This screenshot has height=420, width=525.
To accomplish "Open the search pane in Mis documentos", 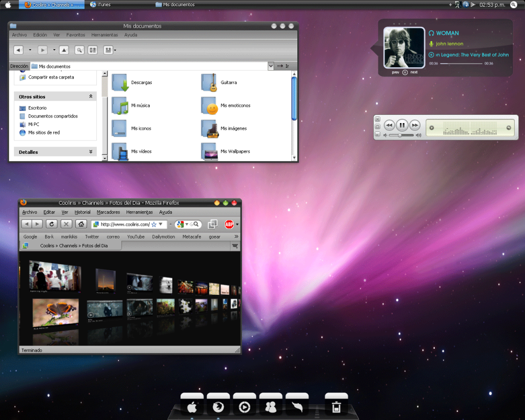I will [79, 50].
